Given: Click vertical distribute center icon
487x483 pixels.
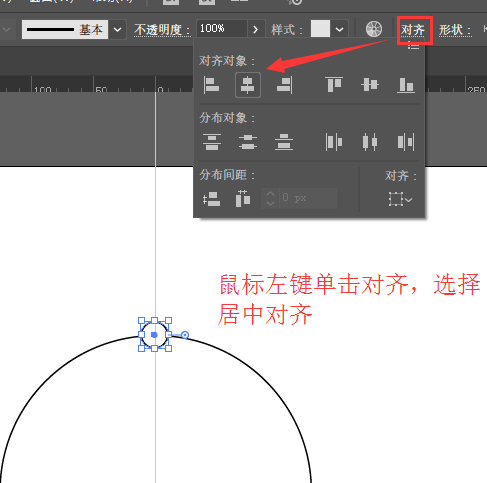Looking at the screenshot, I should (248, 142).
